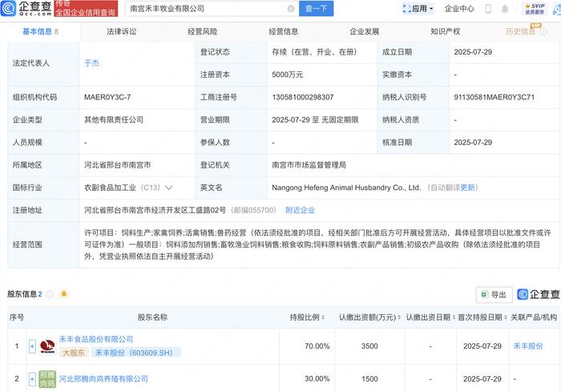Image resolution: width=561 pixels, height=392 pixels.
Task: Open legal representative 于杰 link
Action: point(91,63)
